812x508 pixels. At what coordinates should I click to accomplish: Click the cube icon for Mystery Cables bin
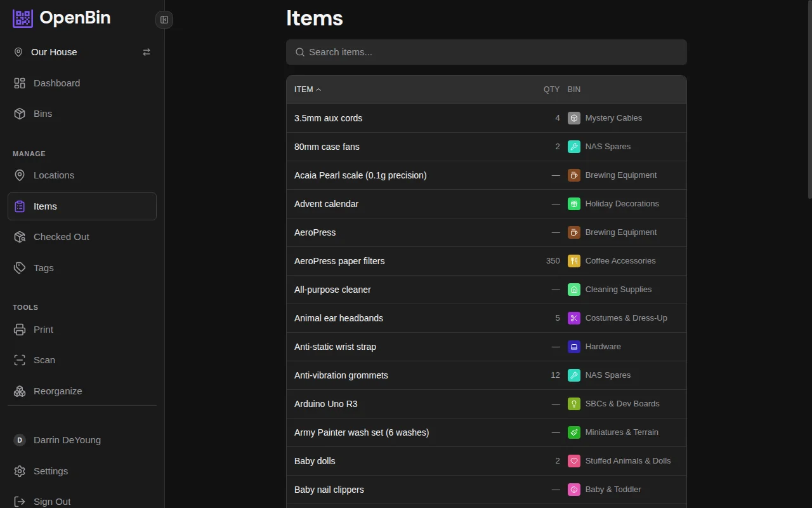(574, 117)
